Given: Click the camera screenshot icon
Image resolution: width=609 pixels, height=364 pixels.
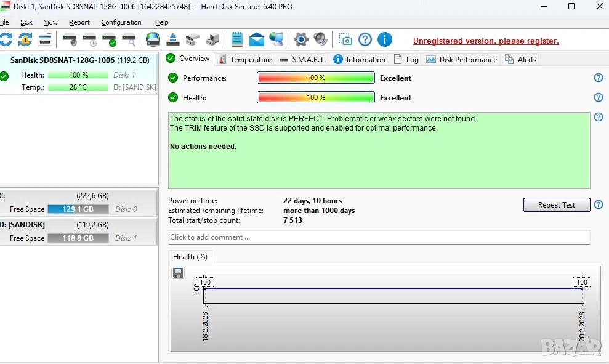Looking at the screenshot, I should point(345,40).
